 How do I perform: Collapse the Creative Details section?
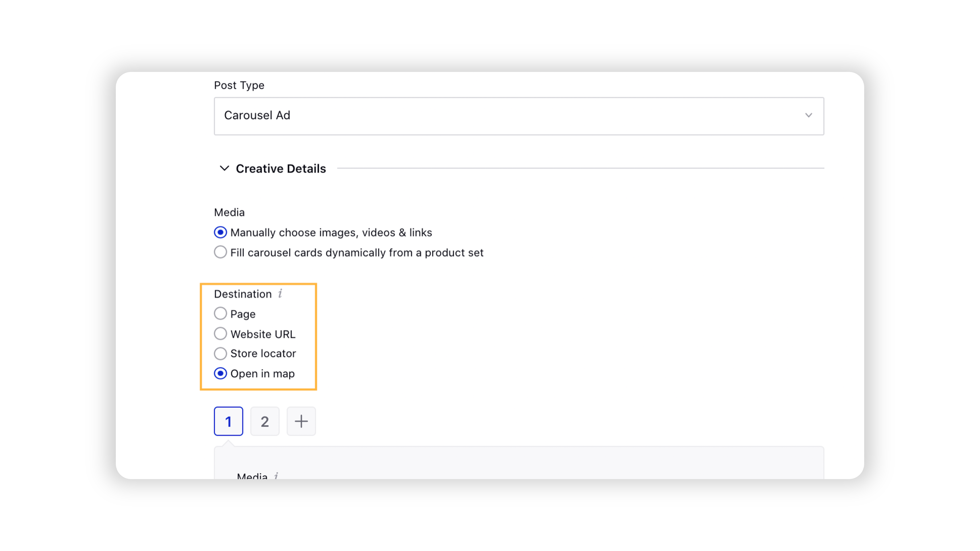(224, 168)
